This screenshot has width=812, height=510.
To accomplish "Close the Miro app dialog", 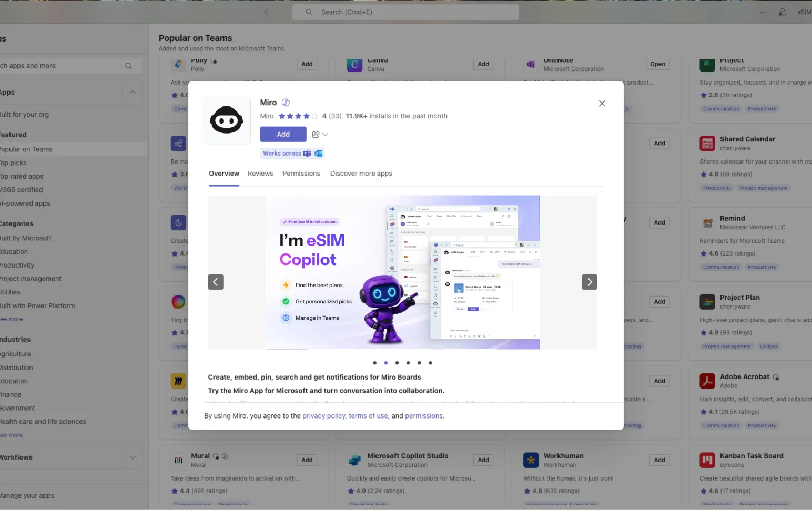I will (602, 104).
